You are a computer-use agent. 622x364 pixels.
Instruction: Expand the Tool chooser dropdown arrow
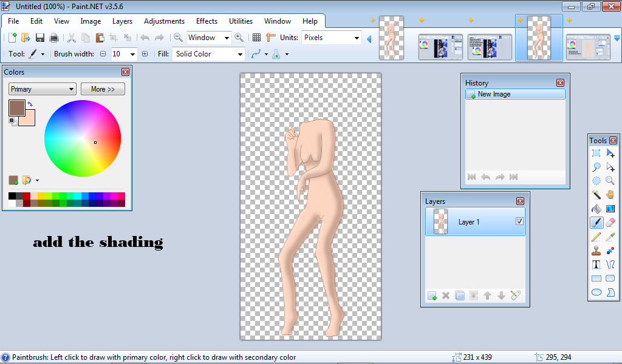pos(43,54)
